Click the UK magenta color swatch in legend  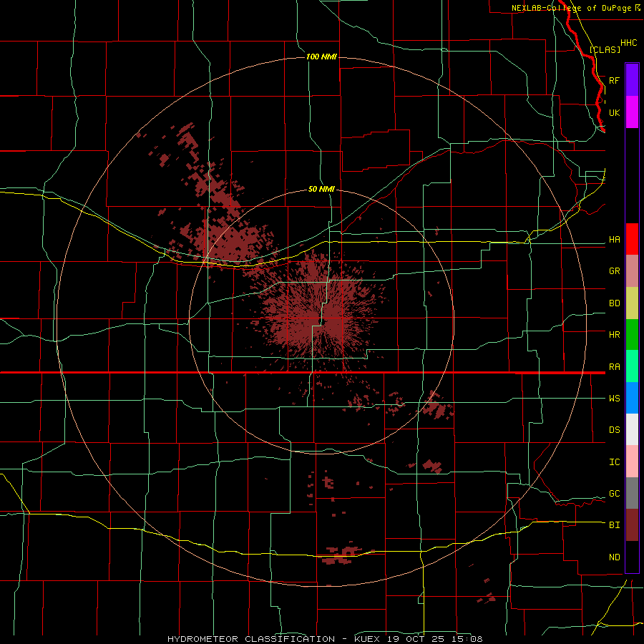click(632, 112)
